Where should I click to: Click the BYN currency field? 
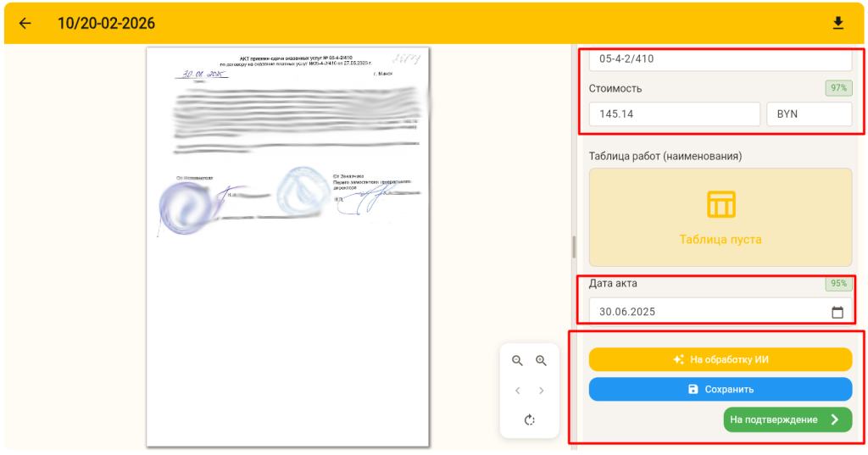coord(809,114)
